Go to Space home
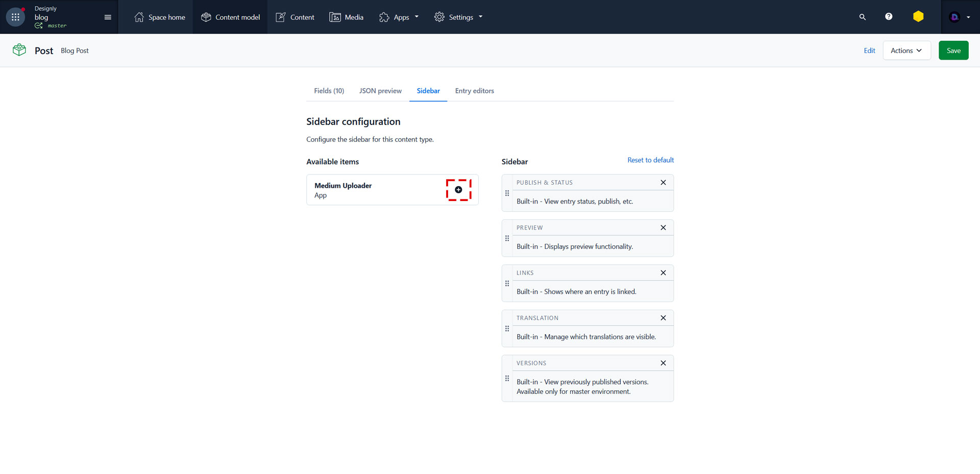 tap(160, 17)
